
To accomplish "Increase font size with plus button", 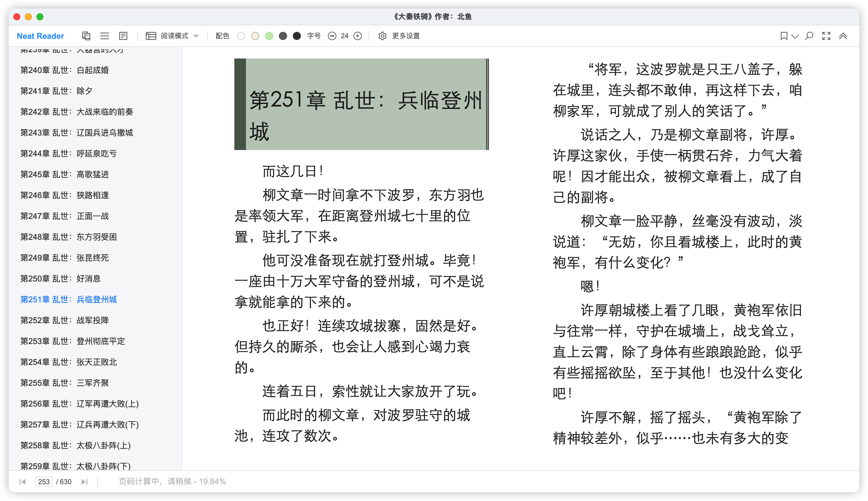I will 358,36.
